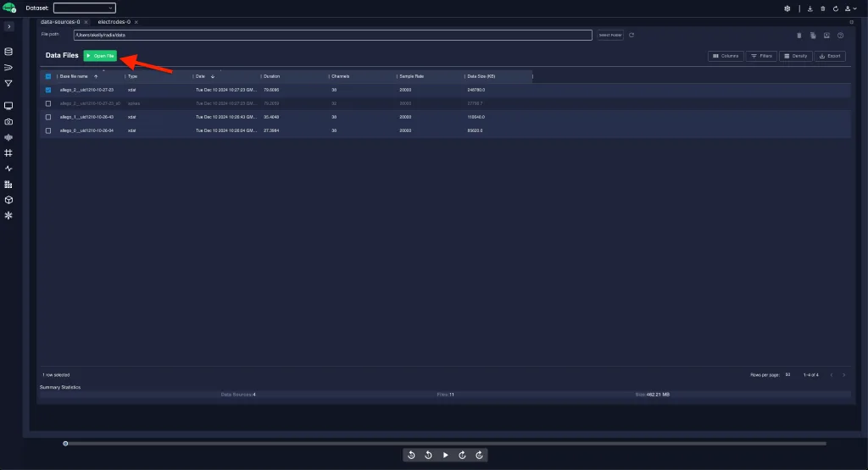
Task: Switch to the data-sources-0 tab
Action: 60,22
